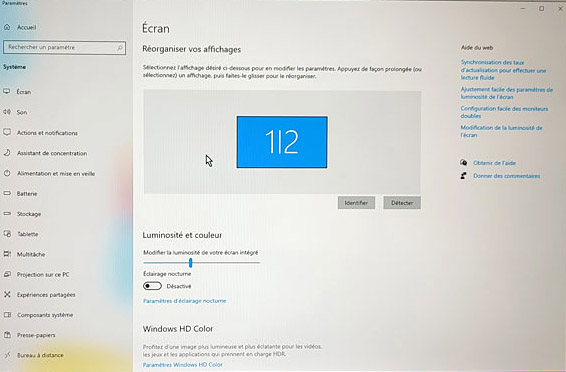
Task: Select Multitâche in the sidebar
Action: coord(31,254)
